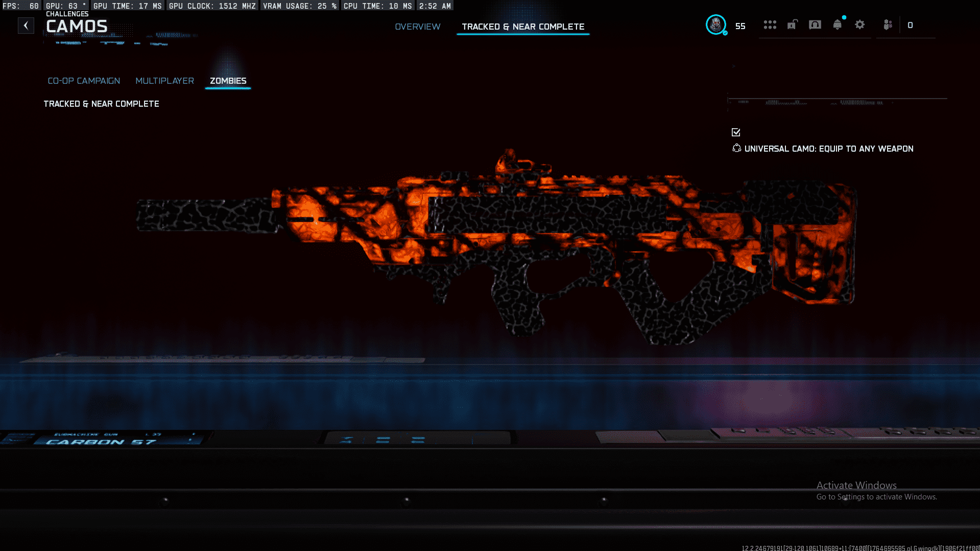Open the unlock padlock icon

pyautogui.click(x=792, y=25)
